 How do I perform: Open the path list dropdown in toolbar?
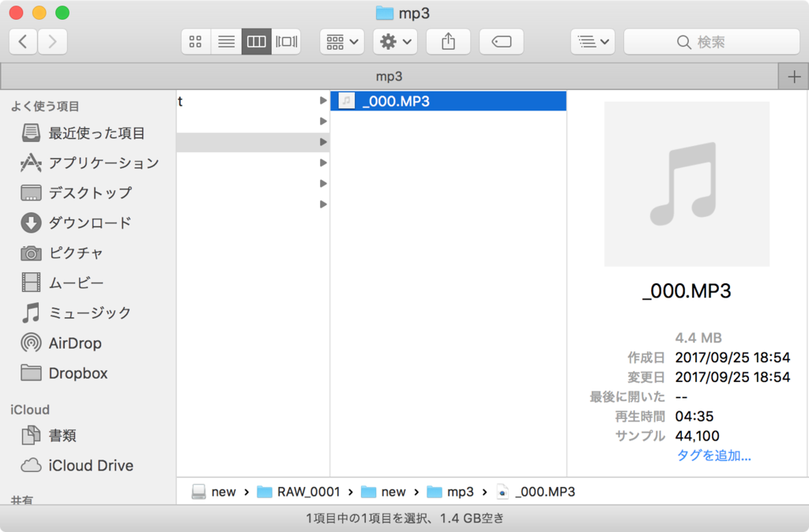pos(593,41)
